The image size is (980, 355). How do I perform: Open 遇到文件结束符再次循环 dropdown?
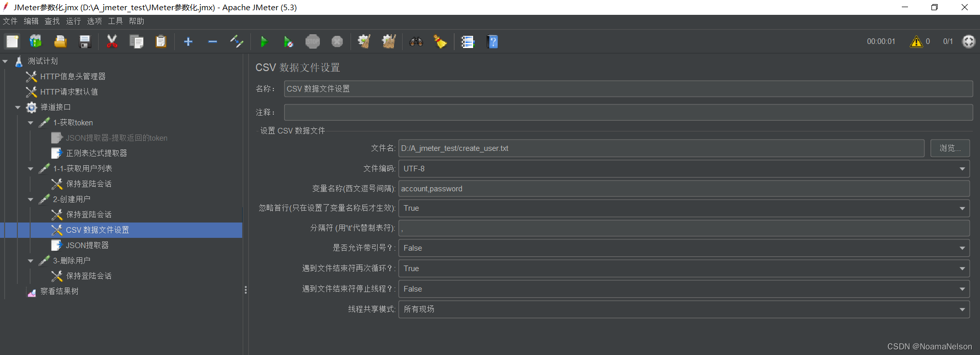tap(684, 269)
